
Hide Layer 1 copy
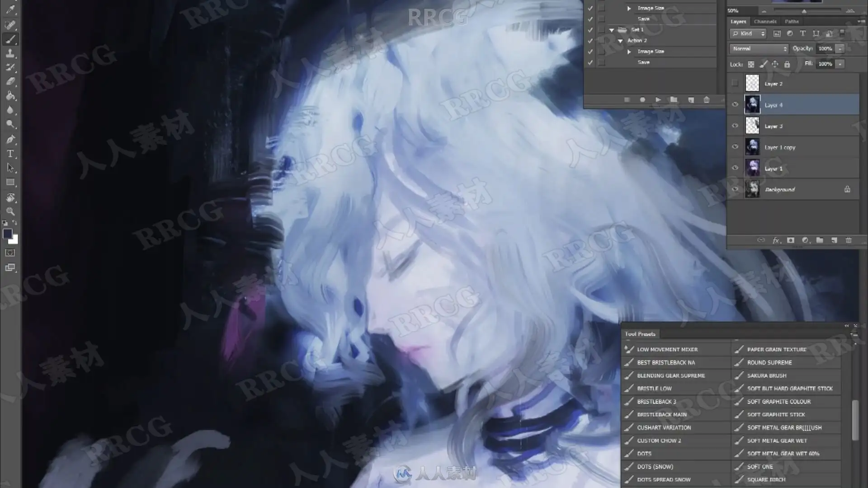coord(735,147)
